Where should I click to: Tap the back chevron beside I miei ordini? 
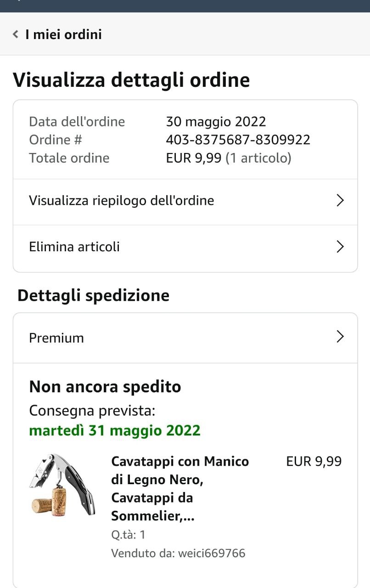point(16,34)
